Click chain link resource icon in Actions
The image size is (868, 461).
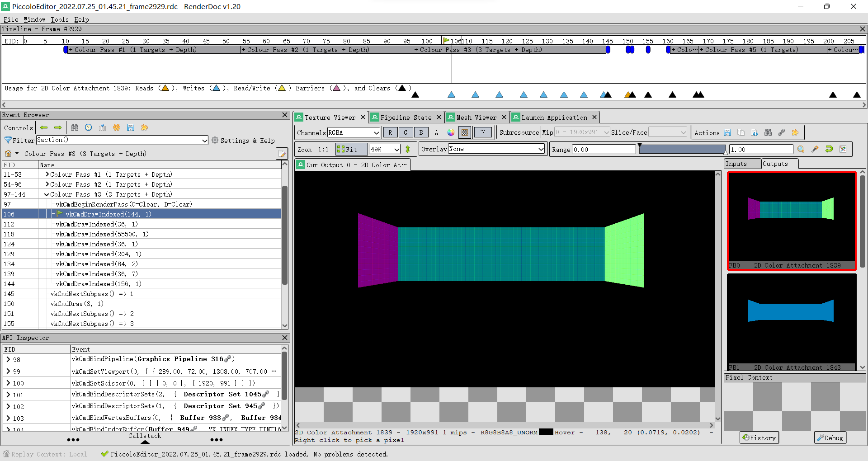[782, 132]
